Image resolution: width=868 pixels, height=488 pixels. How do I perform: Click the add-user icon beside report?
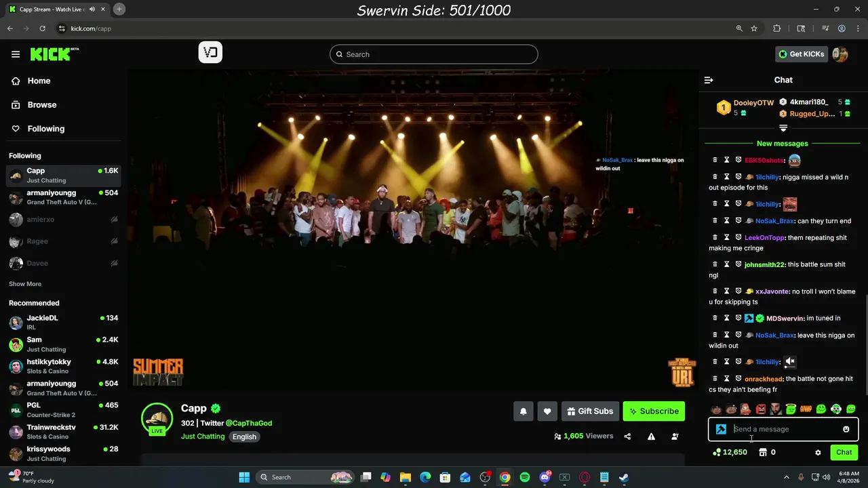[675, 436]
